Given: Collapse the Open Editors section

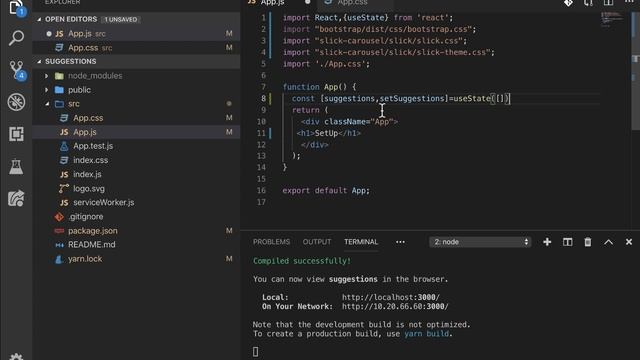Looking at the screenshot, I should pyautogui.click(x=39, y=19).
